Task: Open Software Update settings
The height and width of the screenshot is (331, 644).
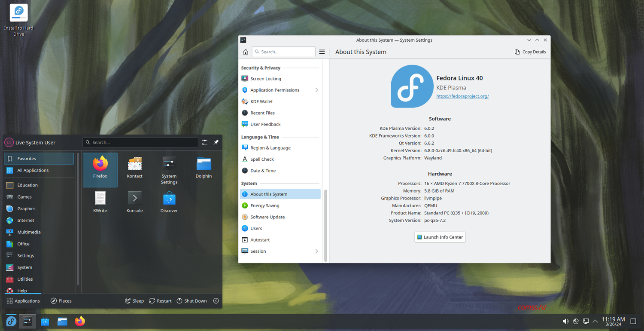Action: tap(280, 217)
